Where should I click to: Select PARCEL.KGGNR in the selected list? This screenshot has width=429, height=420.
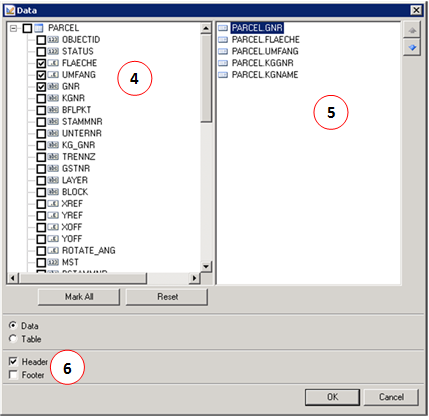(263, 63)
